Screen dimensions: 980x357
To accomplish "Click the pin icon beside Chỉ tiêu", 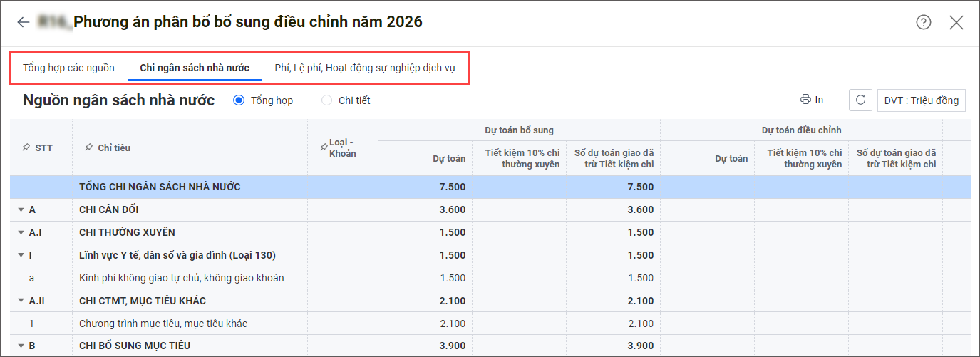I will [x=88, y=148].
